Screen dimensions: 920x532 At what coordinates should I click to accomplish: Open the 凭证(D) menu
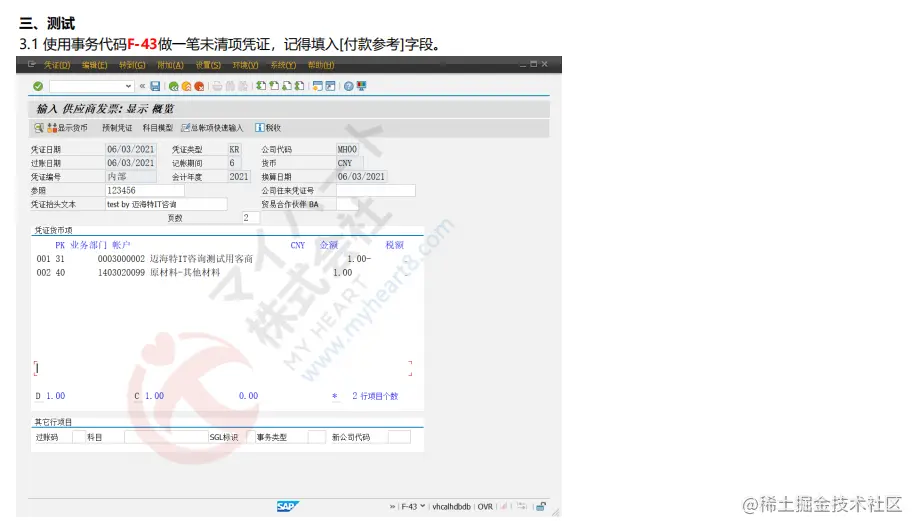(57, 65)
